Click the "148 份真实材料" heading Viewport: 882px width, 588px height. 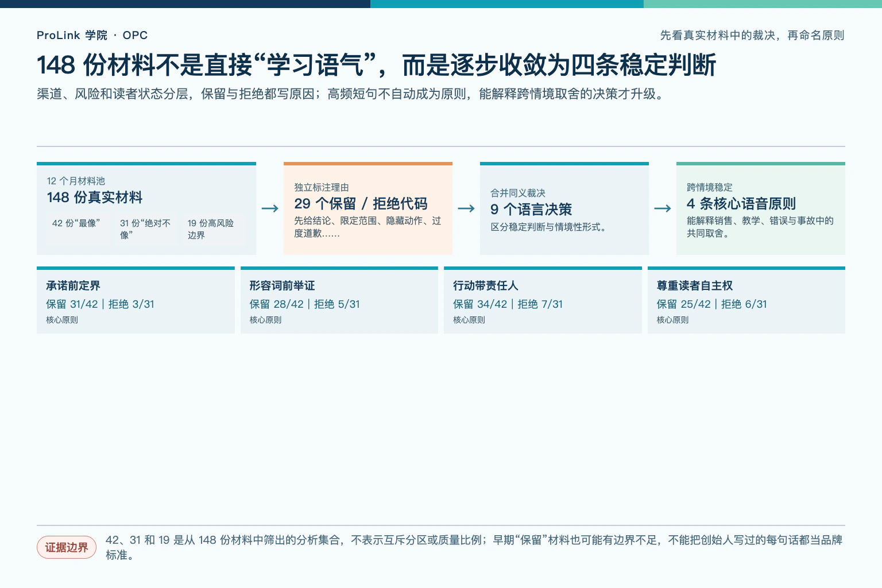pyautogui.click(x=95, y=198)
